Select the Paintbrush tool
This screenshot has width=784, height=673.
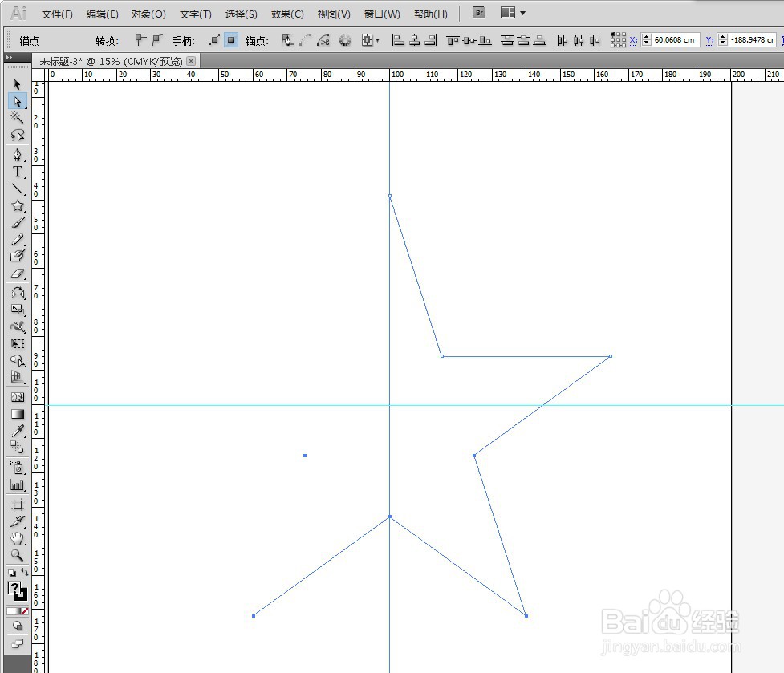tap(18, 223)
